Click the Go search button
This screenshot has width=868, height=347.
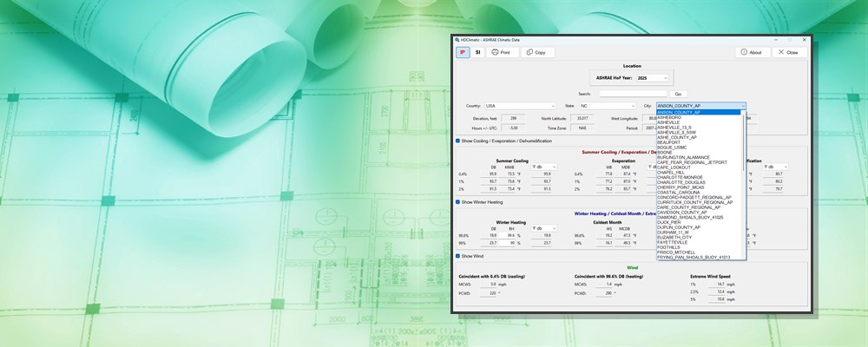click(x=678, y=94)
